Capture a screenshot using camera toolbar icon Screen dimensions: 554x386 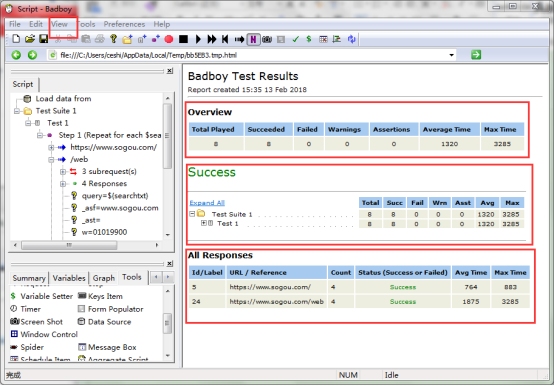tap(267, 39)
